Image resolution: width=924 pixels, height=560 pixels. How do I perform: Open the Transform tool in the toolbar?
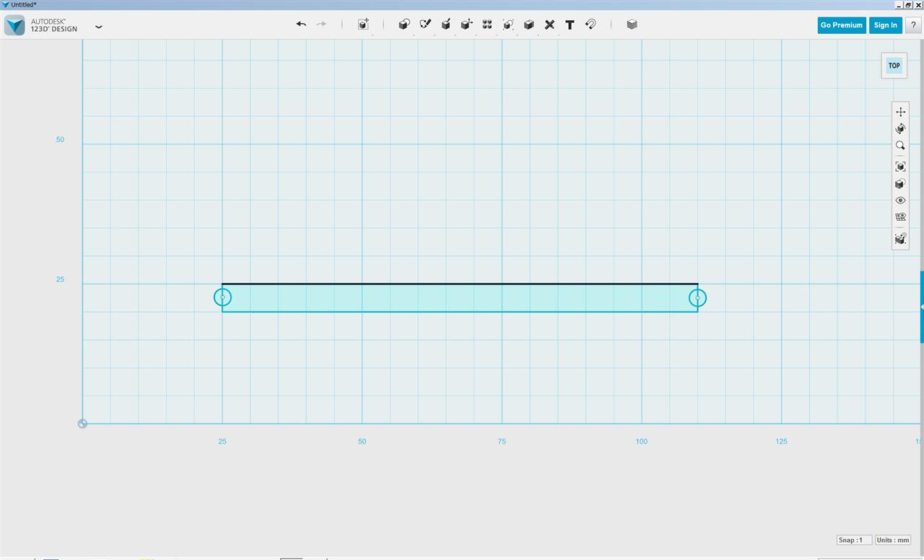coord(363,25)
